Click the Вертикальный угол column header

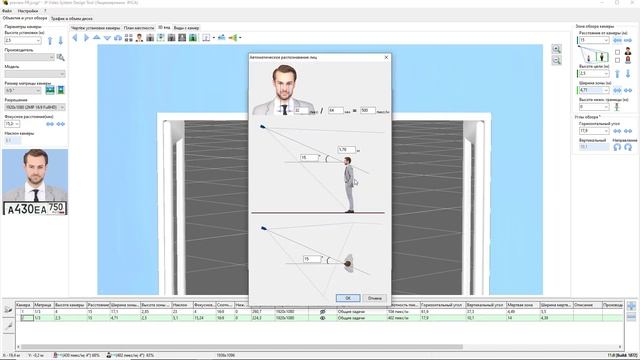click(486, 305)
